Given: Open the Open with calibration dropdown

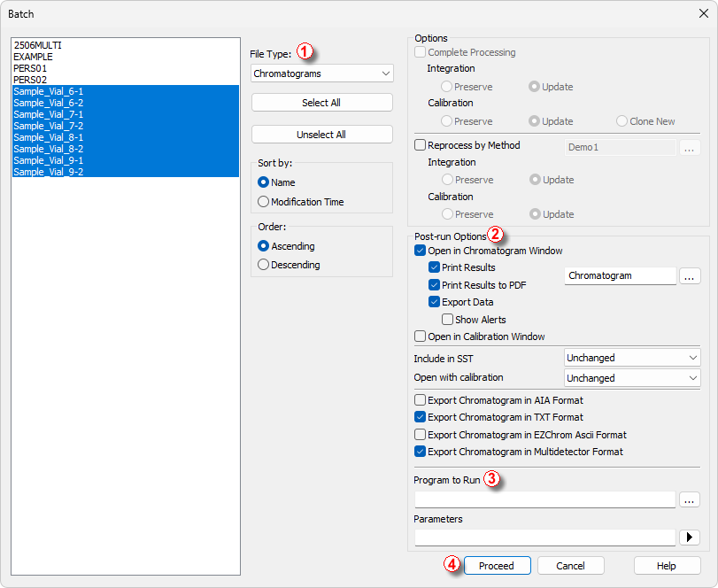Looking at the screenshot, I should pyautogui.click(x=632, y=378).
